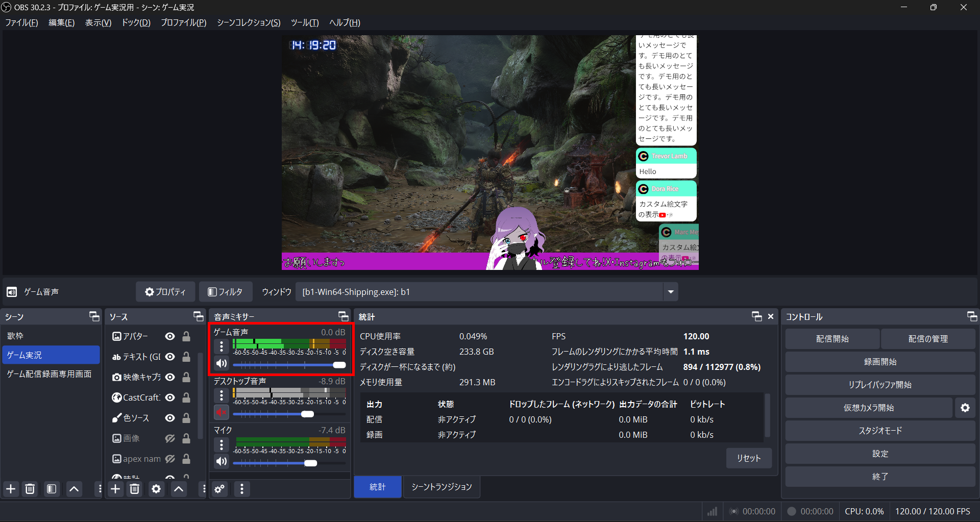Hide the テキスト (GDI) source
This screenshot has height=522, width=980.
(170, 357)
